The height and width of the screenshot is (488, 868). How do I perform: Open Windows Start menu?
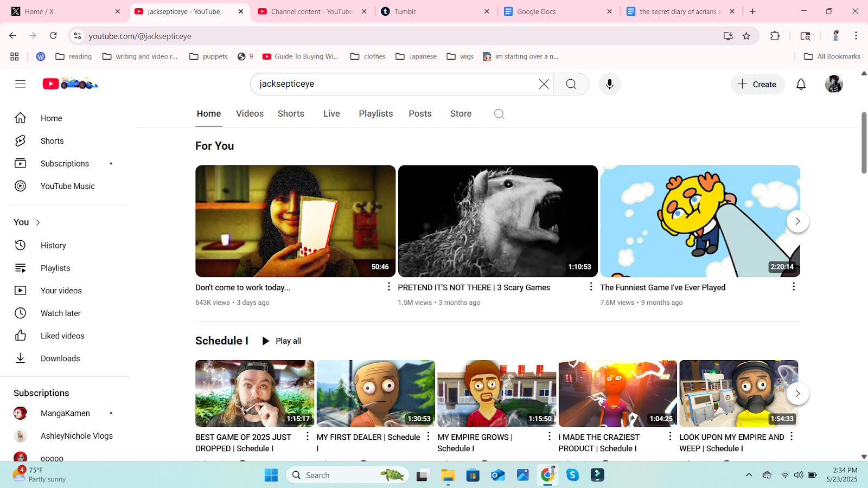271,475
